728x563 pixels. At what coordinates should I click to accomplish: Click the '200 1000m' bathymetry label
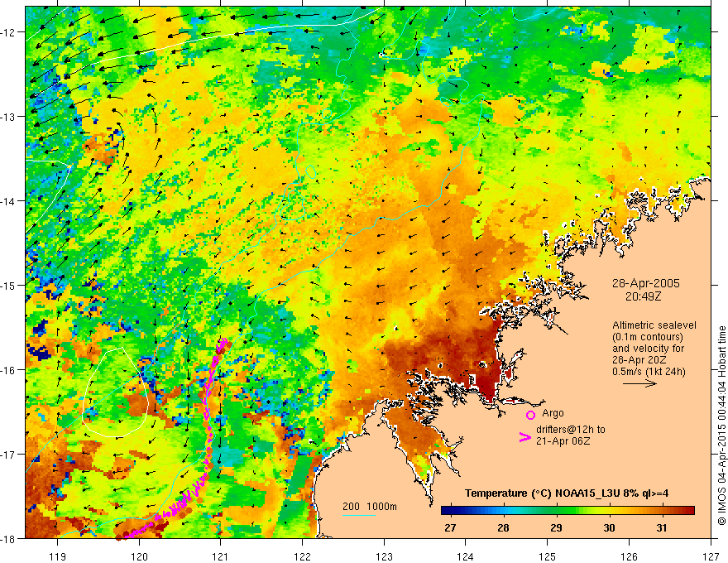point(370,507)
